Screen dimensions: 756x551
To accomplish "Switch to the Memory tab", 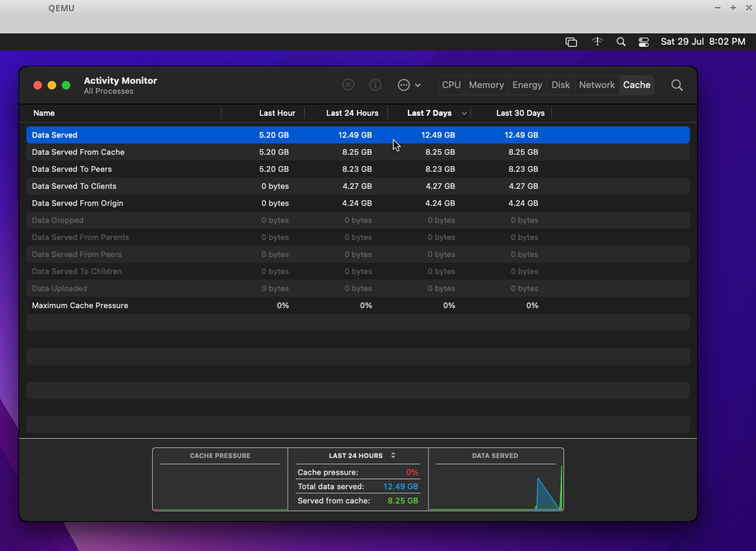I will click(x=486, y=85).
